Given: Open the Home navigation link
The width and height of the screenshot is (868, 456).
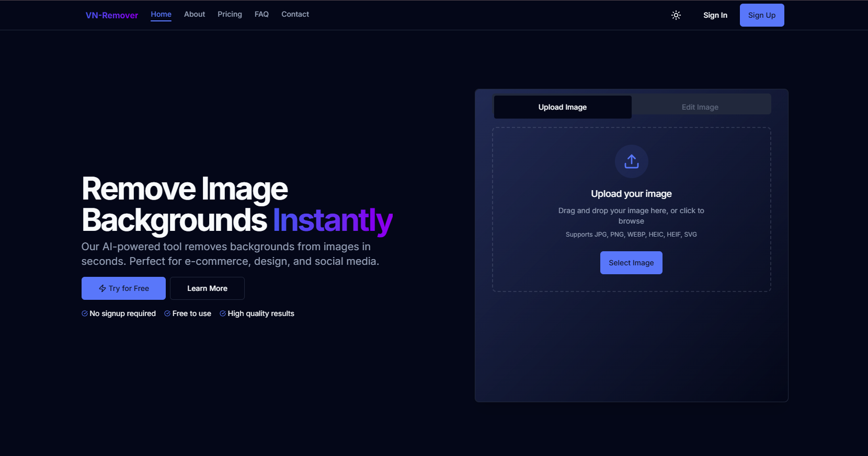Looking at the screenshot, I should [161, 14].
